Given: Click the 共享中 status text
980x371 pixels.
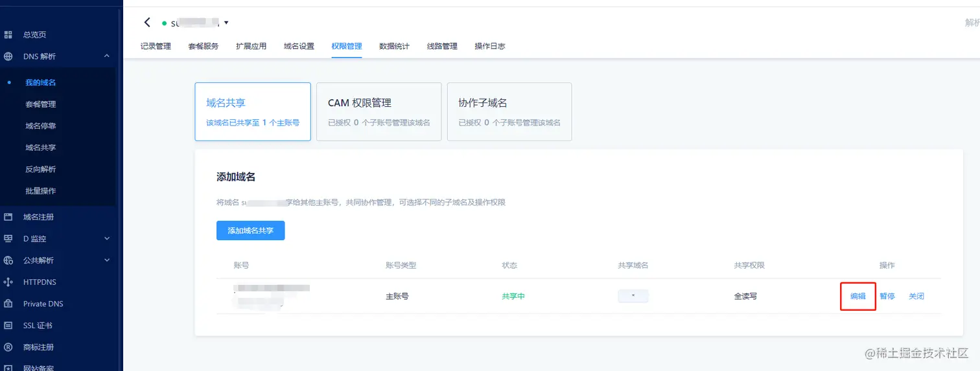Looking at the screenshot, I should [x=513, y=297].
